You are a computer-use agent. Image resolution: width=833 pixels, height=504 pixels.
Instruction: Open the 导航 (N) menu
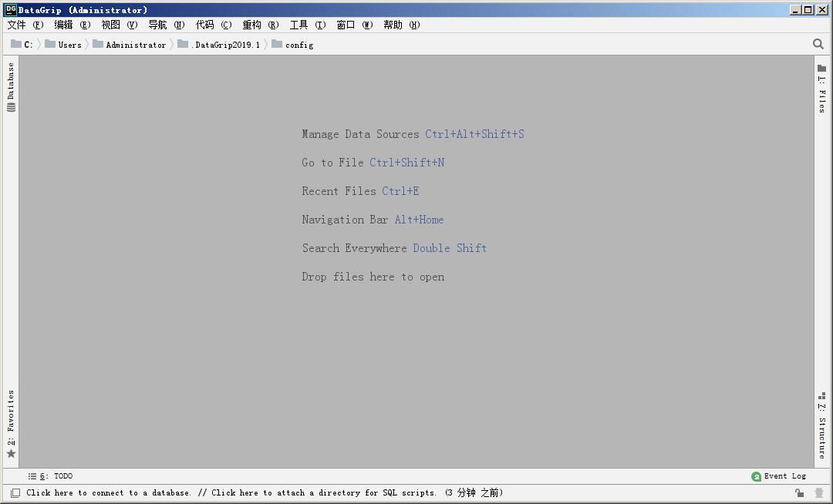[167, 25]
